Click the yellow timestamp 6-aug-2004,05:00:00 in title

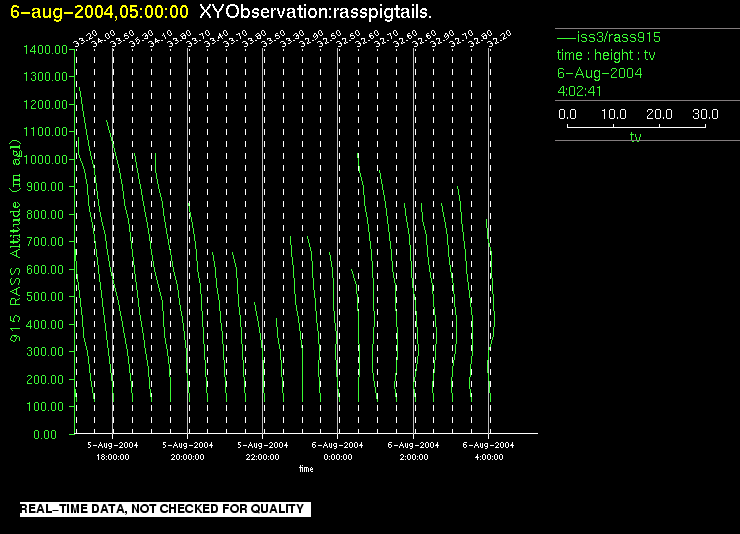(x=99, y=12)
